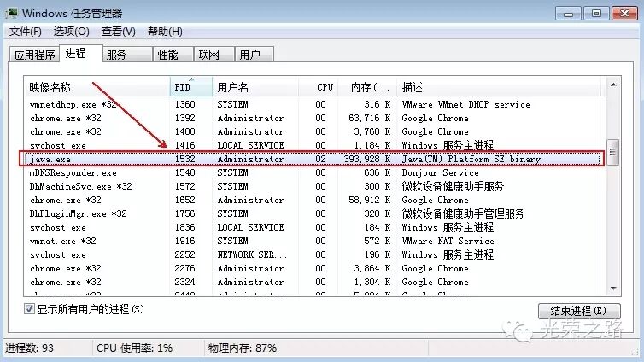Click the 结束进程(E) button
Viewport: 644px width, 362px height.
579,311
